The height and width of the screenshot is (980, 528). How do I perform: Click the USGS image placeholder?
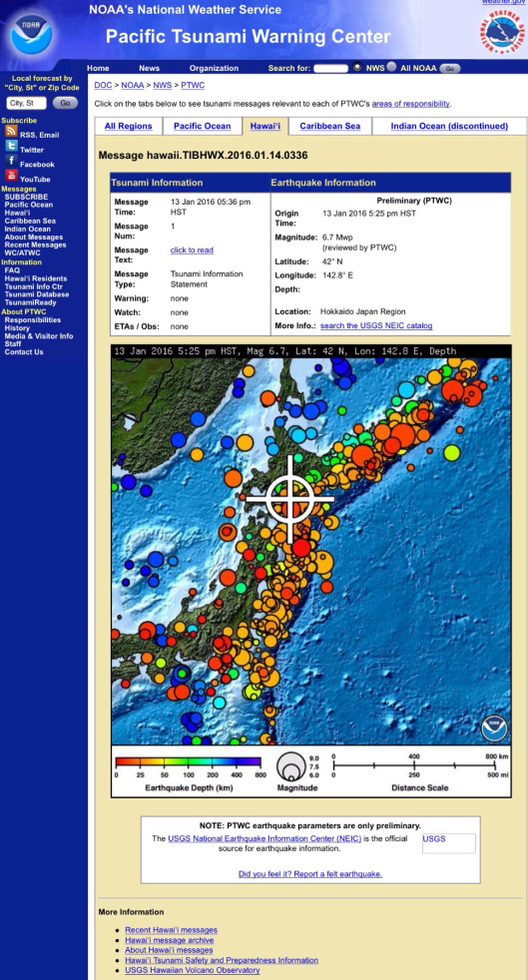tap(448, 843)
